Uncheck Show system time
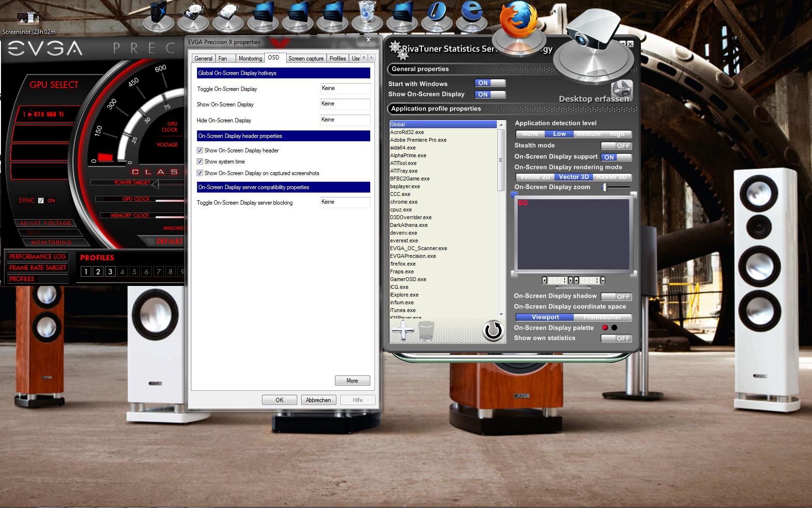Viewport: 812px width, 508px height. (200, 162)
